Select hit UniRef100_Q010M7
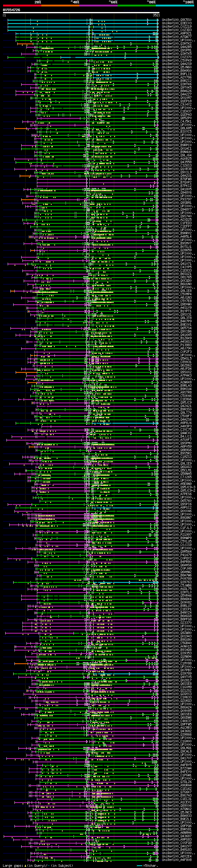The image size is (197, 868). tap(177, 98)
